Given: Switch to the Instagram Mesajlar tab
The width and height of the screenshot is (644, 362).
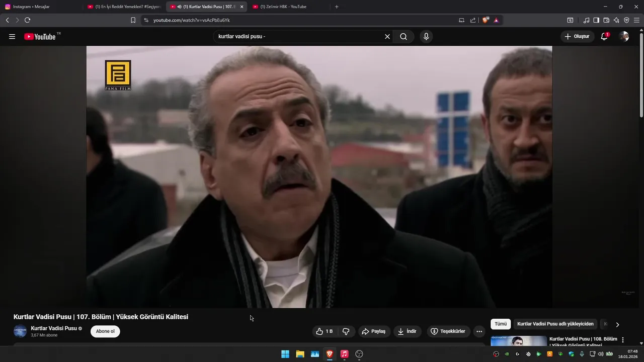Looking at the screenshot, I should click(x=40, y=7).
